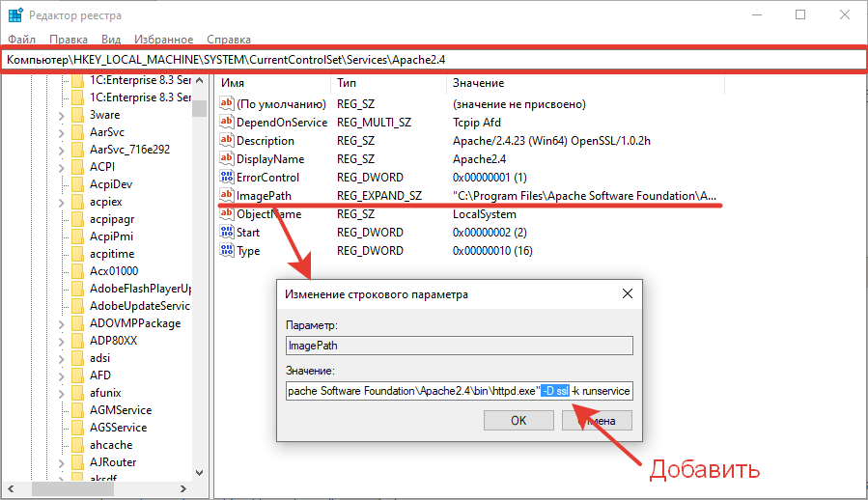
Task: Expand the AarSvc tree node
Action: [61, 132]
